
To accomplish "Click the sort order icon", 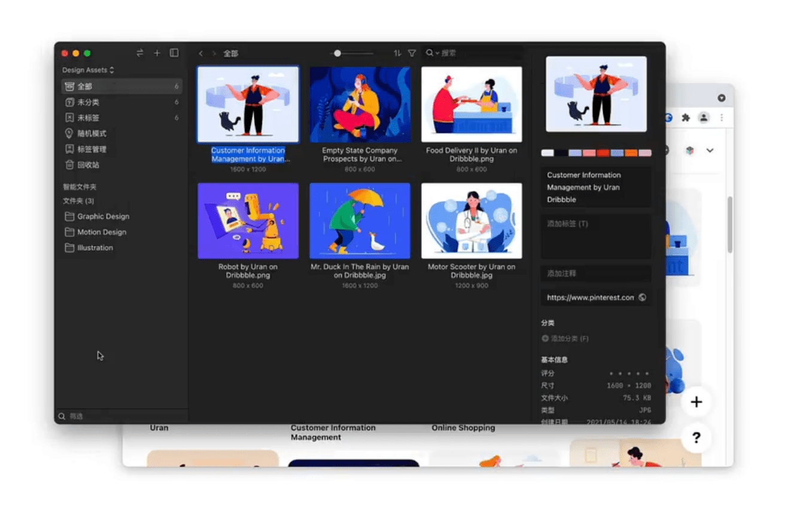I will point(397,53).
